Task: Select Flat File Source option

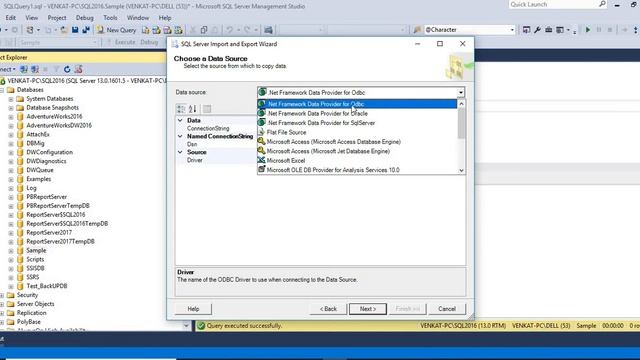Action: pos(357,132)
